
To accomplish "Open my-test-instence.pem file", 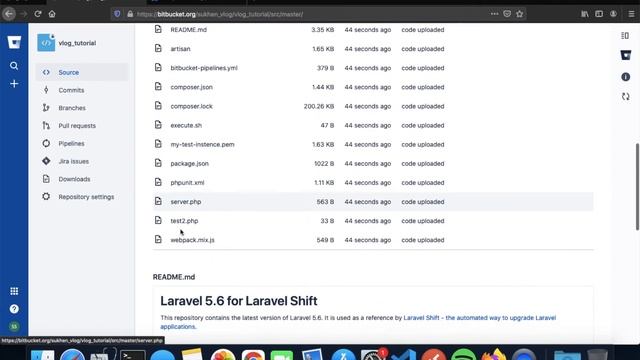I will click(x=202, y=144).
